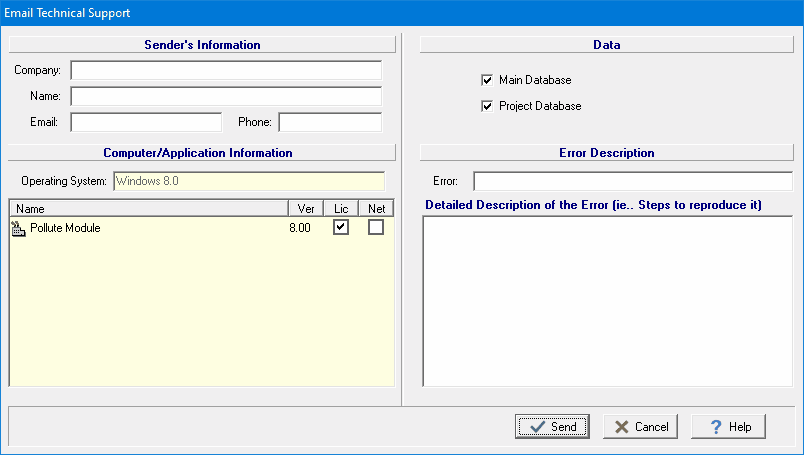The height and width of the screenshot is (455, 804).
Task: Click the Lic column header
Action: pyautogui.click(x=341, y=208)
